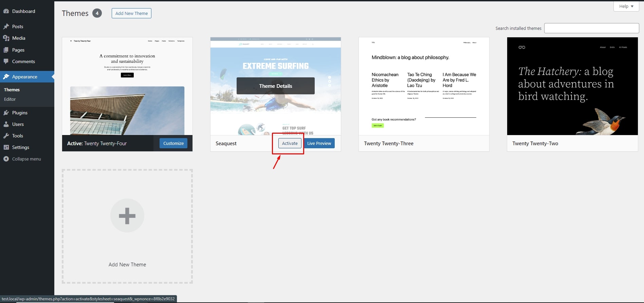Viewport: 644px width, 303px height.
Task: Go to Posts in the sidebar
Action: pyautogui.click(x=27, y=26)
